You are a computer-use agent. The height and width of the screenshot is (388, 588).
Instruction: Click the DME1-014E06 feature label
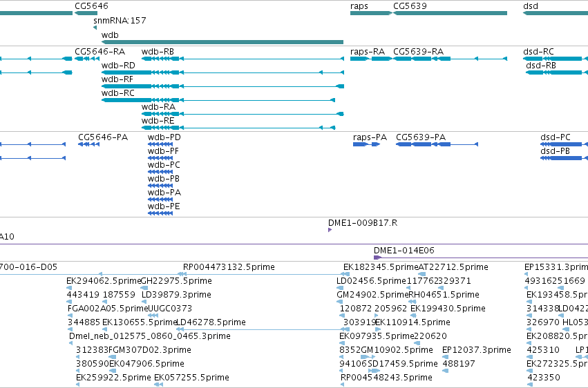click(404, 251)
